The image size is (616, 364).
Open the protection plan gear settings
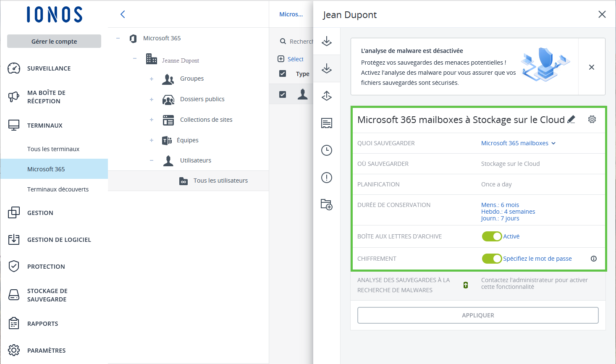click(592, 120)
